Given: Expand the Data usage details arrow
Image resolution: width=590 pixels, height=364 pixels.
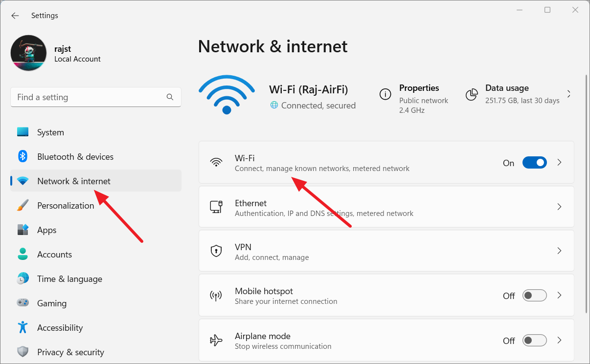Looking at the screenshot, I should [567, 93].
